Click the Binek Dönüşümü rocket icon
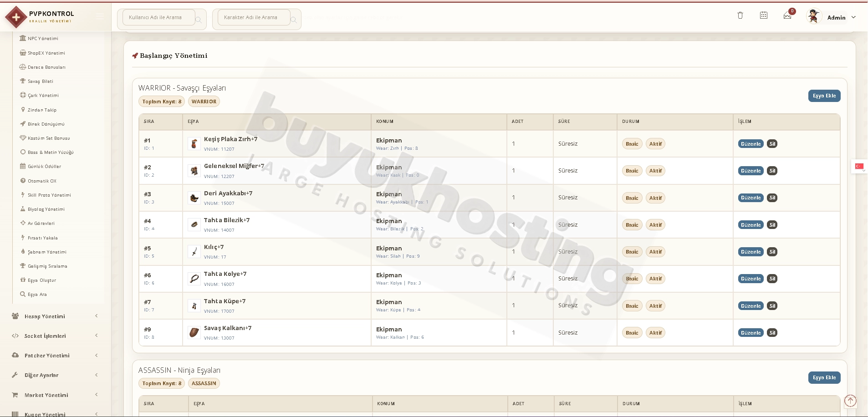The height and width of the screenshot is (417, 868). tap(23, 124)
